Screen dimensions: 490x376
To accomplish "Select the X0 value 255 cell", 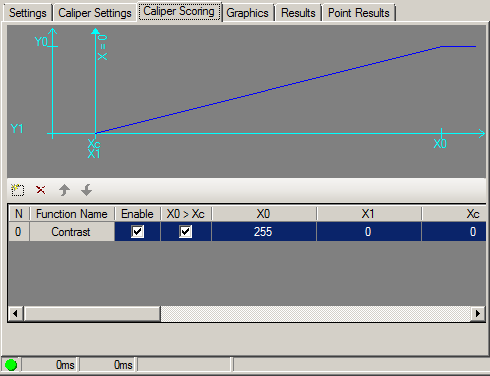I will (263, 231).
